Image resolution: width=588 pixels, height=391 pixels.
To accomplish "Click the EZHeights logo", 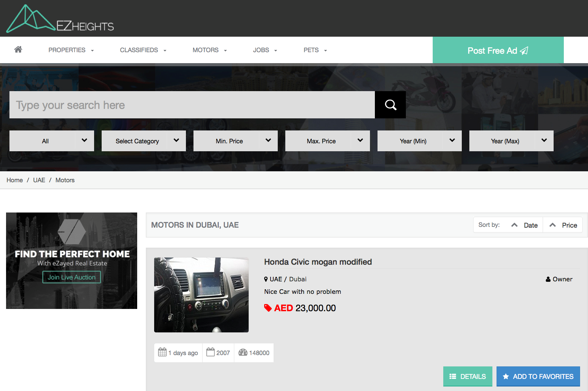I will click(60, 19).
